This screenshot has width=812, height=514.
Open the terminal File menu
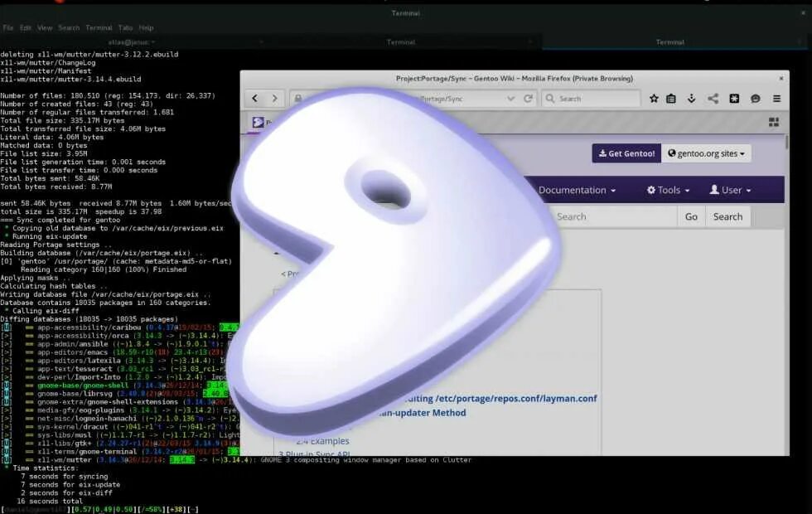pyautogui.click(x=7, y=28)
